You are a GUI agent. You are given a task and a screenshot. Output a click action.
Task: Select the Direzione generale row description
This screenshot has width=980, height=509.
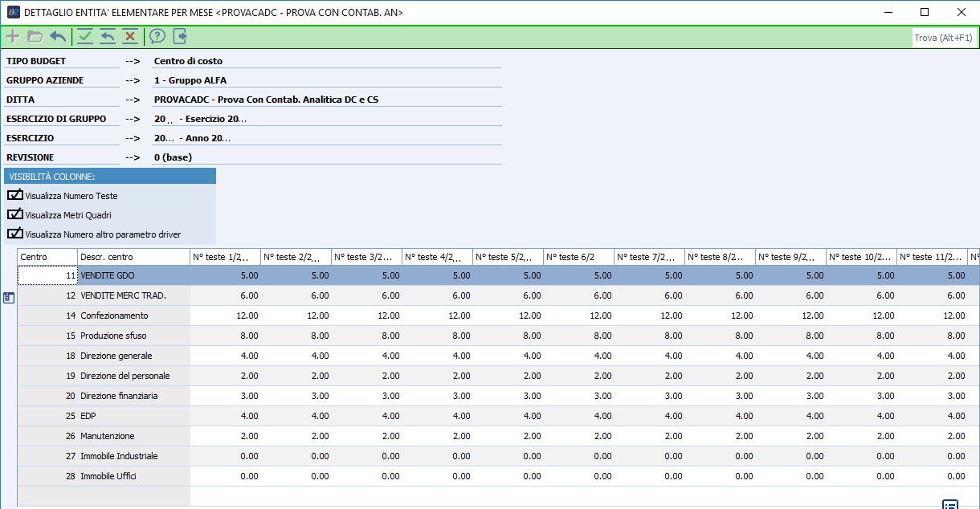[116, 356]
